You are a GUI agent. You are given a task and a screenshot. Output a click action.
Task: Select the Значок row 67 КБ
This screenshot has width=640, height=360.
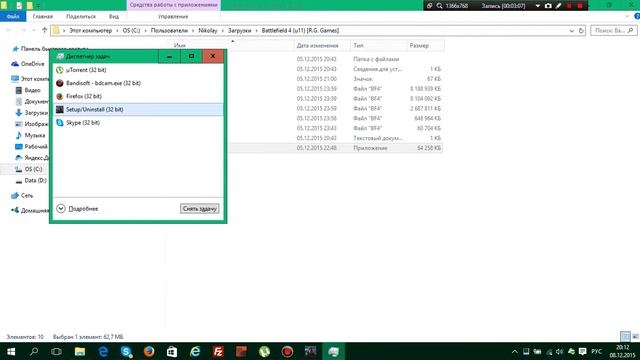[x=336, y=79]
